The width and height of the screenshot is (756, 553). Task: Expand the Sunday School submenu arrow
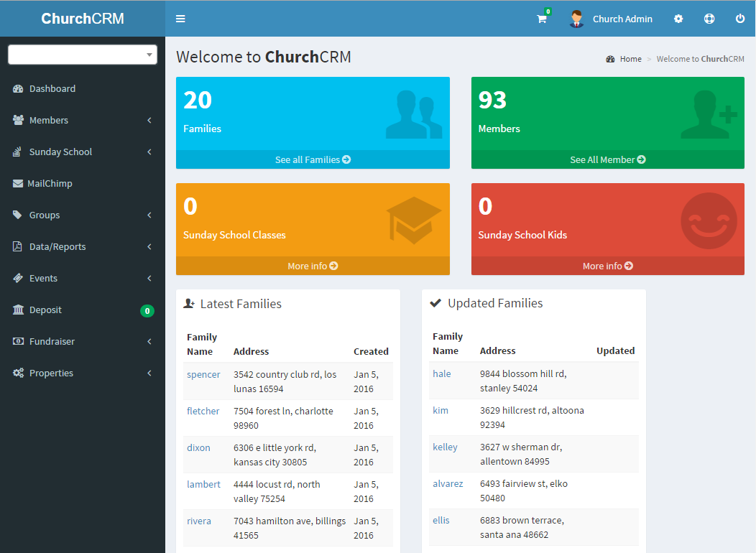[149, 152]
